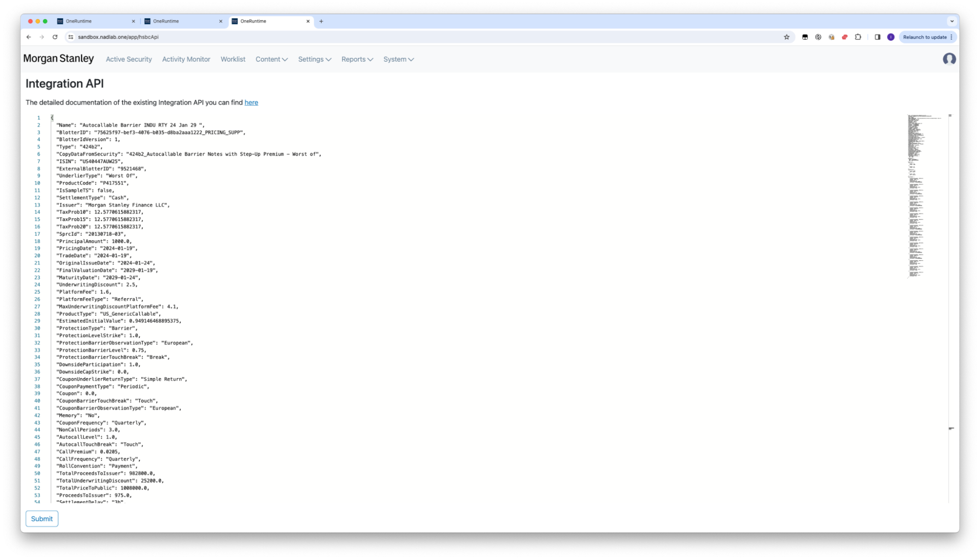Click the user avatar icon in navbar
Image resolution: width=980 pixels, height=560 pixels.
[949, 59]
